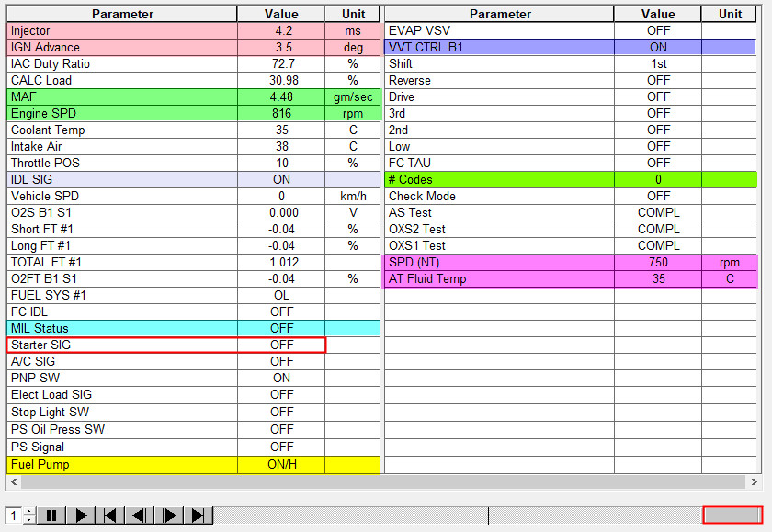Click the left arrow of horizontal scrollbar
The width and height of the screenshot is (772, 532).
click(x=14, y=481)
